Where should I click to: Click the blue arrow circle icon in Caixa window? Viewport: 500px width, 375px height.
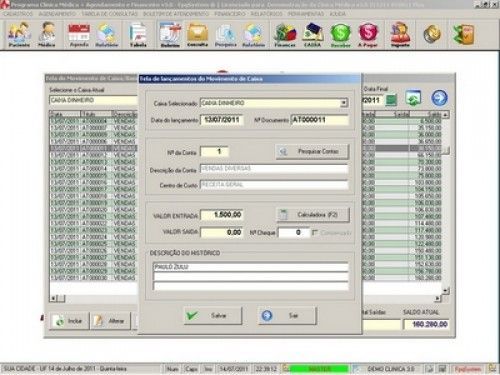(x=439, y=98)
